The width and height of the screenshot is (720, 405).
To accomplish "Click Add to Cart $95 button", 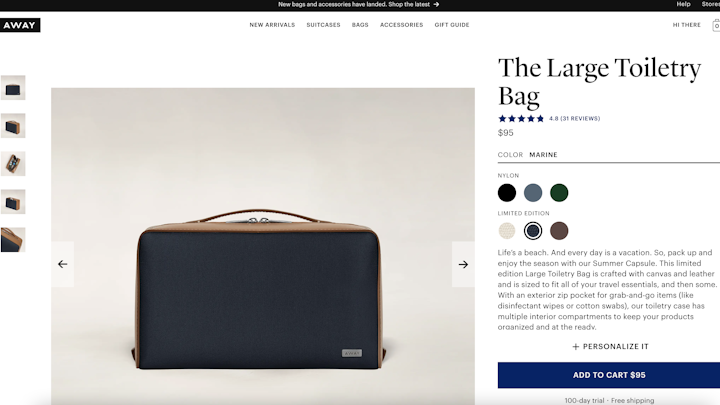I will click(609, 375).
